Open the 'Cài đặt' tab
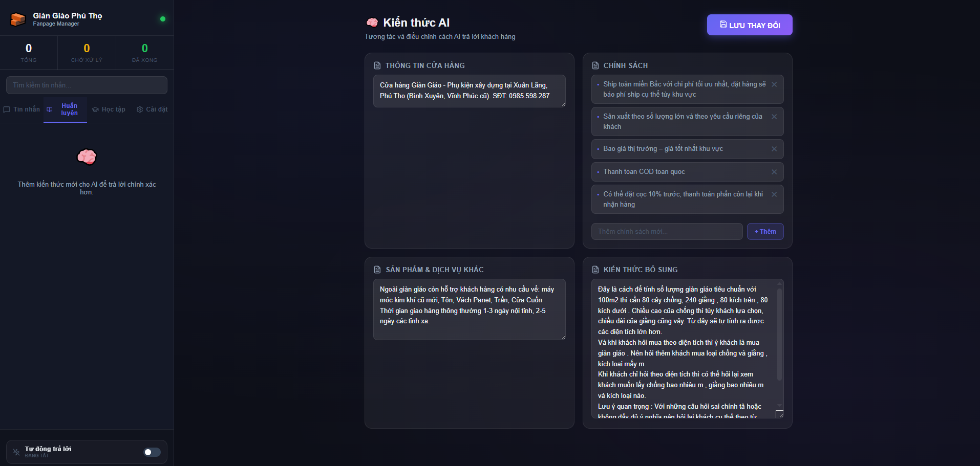980x466 pixels. [x=152, y=109]
